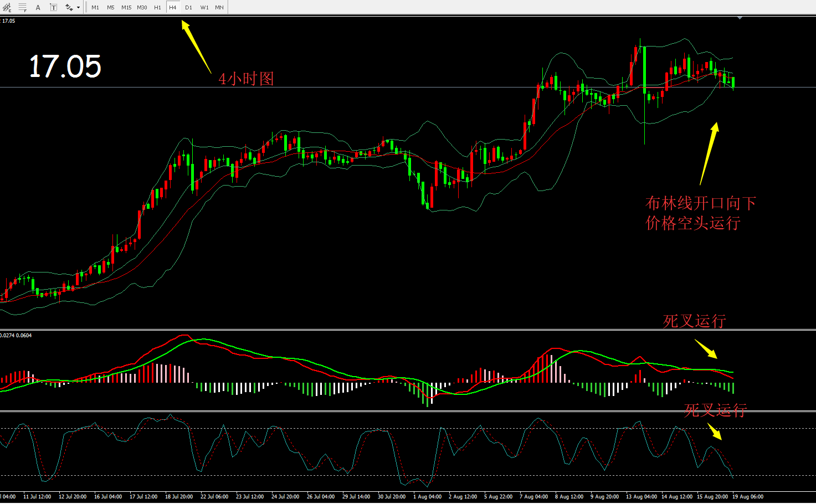Click the timeframe toolbar grip handle
This screenshot has width=816, height=504.
click(x=85, y=7)
